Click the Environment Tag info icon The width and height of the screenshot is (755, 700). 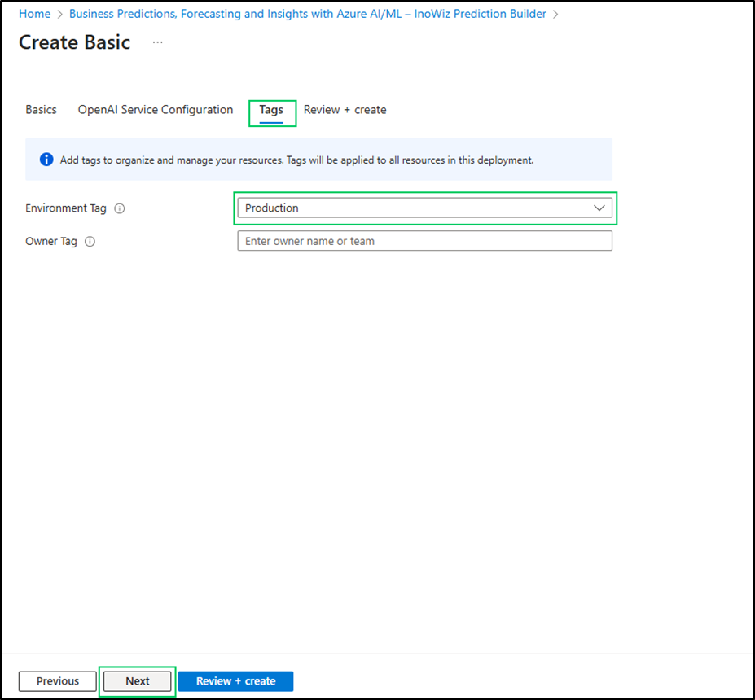(120, 208)
